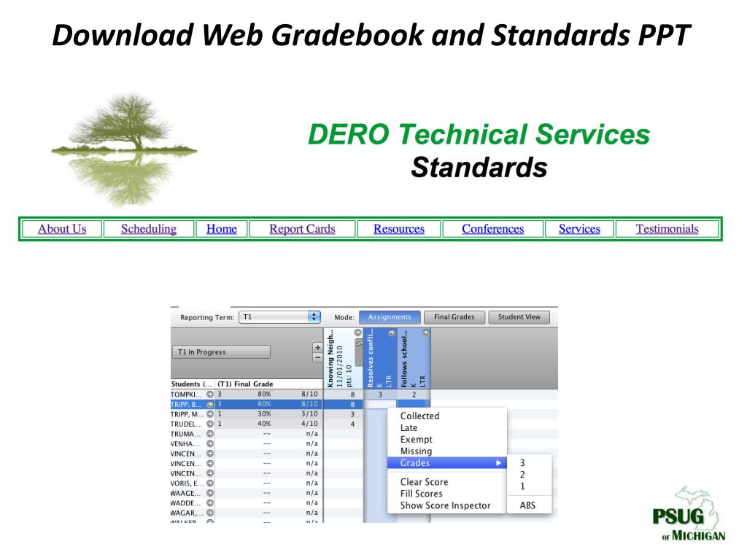Switch to Assignments mode
Image resolution: width=747 pixels, height=560 pixels.
390,317
